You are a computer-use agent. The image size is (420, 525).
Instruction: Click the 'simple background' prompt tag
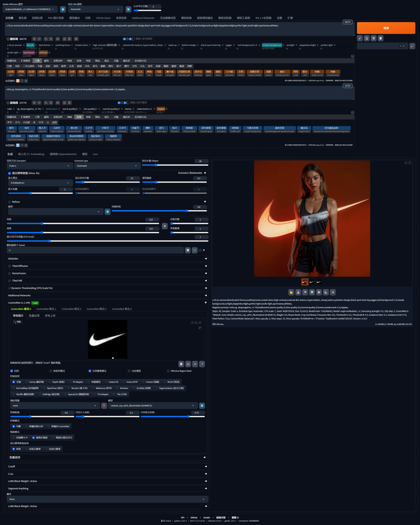[272, 45]
